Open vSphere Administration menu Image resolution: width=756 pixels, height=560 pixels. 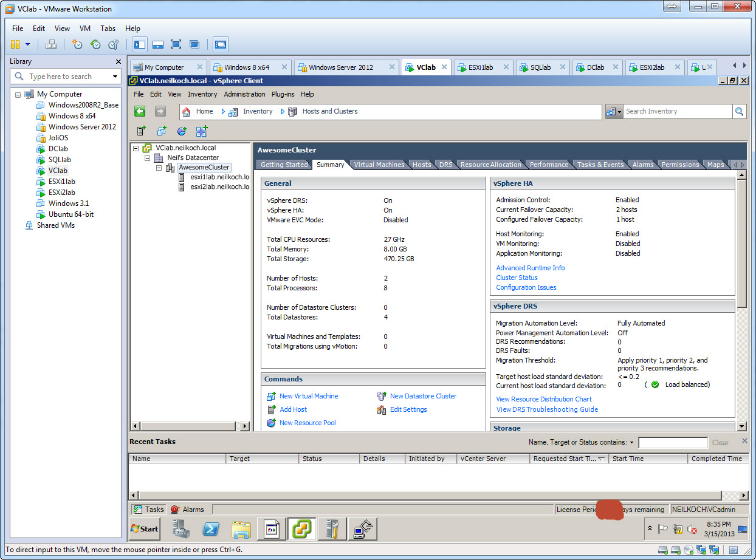(244, 94)
